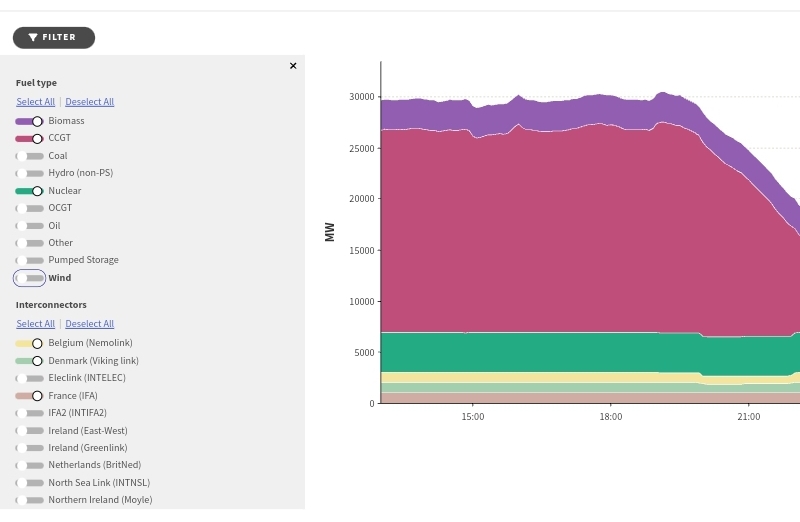Viewport: 800px width, 522px height.
Task: Deselect All interconnectors link
Action: click(x=89, y=324)
